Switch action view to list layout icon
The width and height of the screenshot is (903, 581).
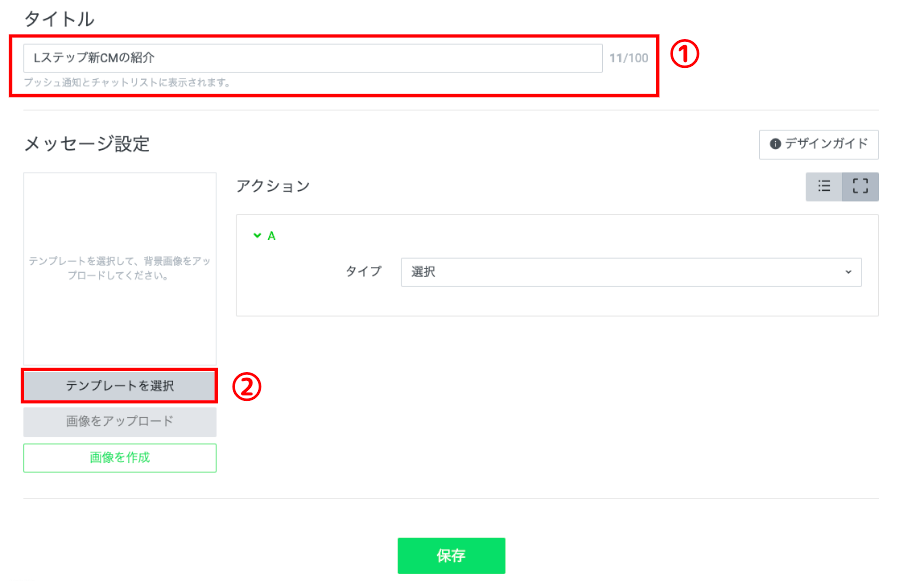point(824,186)
